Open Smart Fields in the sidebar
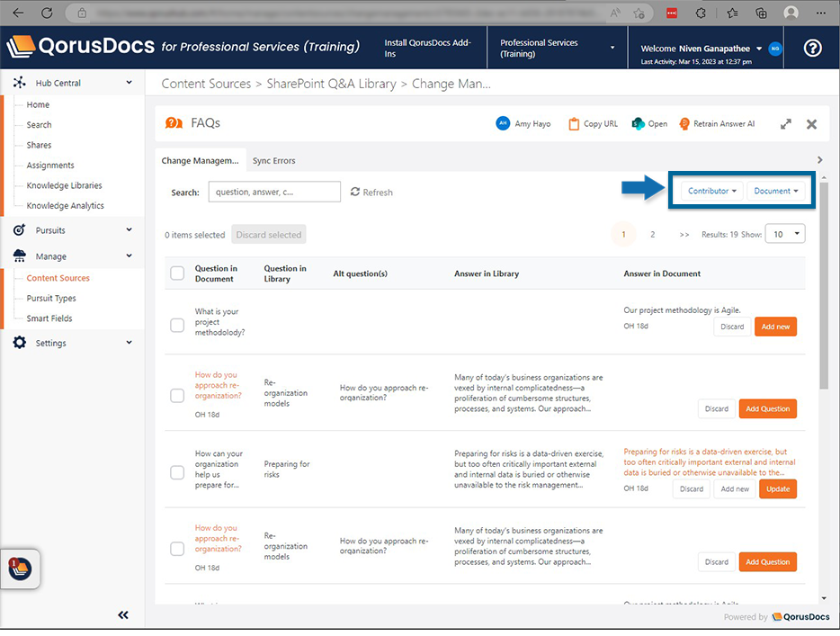Viewport: 840px width, 636px height. coord(49,318)
